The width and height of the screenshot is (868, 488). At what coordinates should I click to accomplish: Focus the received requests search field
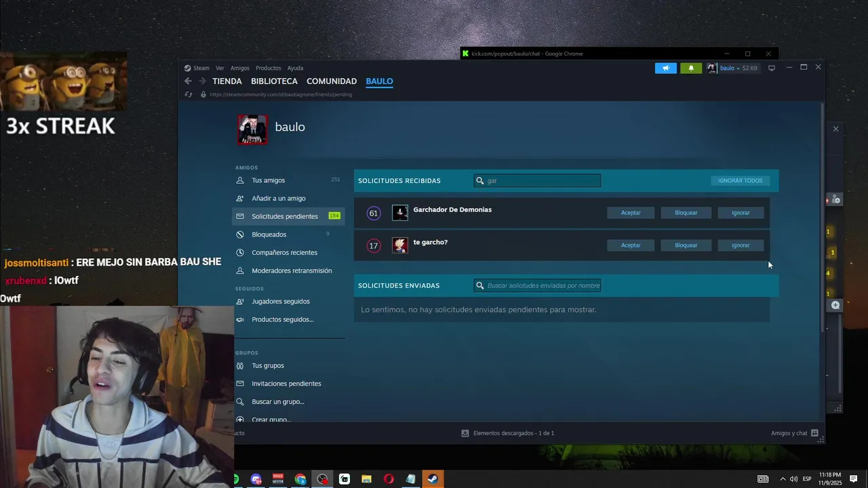(537, 180)
